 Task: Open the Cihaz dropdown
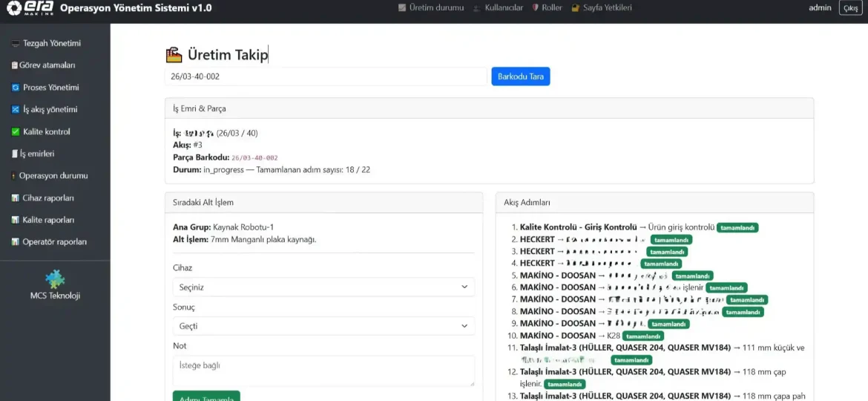click(x=323, y=287)
